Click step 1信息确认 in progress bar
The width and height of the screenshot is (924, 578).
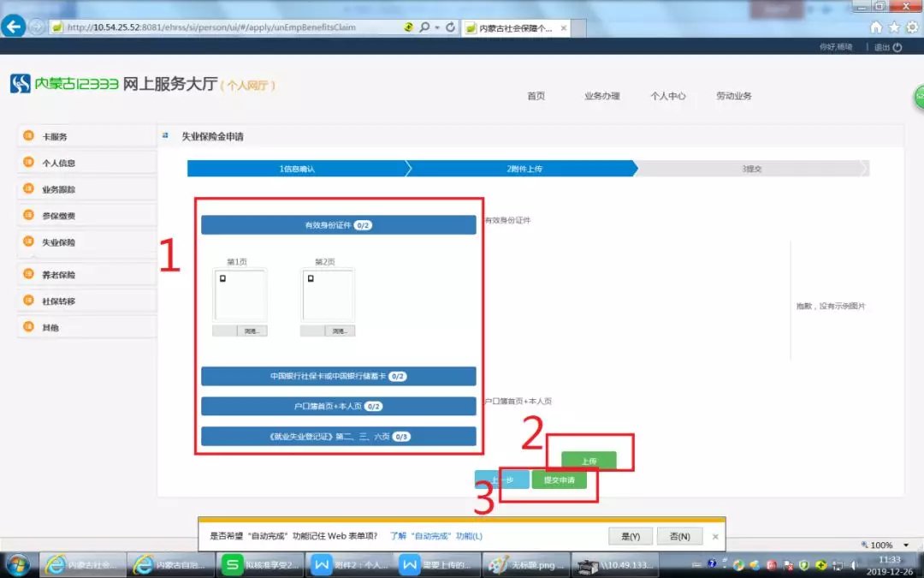click(297, 169)
